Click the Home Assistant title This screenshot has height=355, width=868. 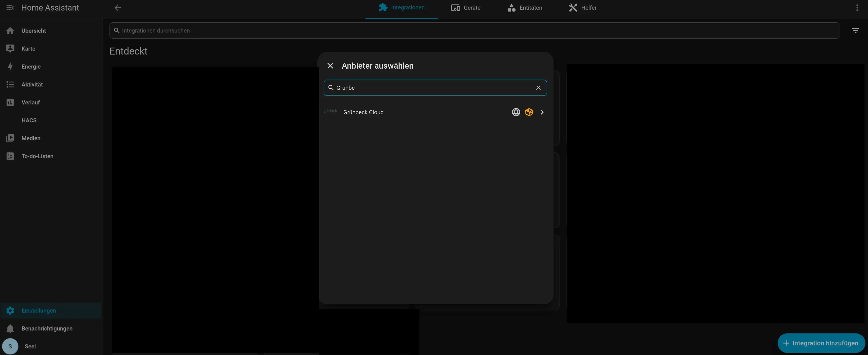click(x=50, y=7)
